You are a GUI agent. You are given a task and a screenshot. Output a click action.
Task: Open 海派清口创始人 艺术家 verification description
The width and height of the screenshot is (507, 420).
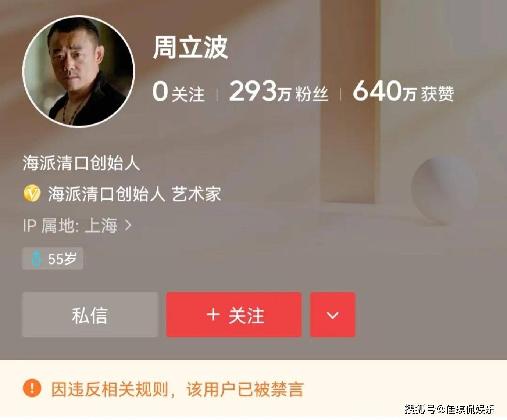(134, 194)
